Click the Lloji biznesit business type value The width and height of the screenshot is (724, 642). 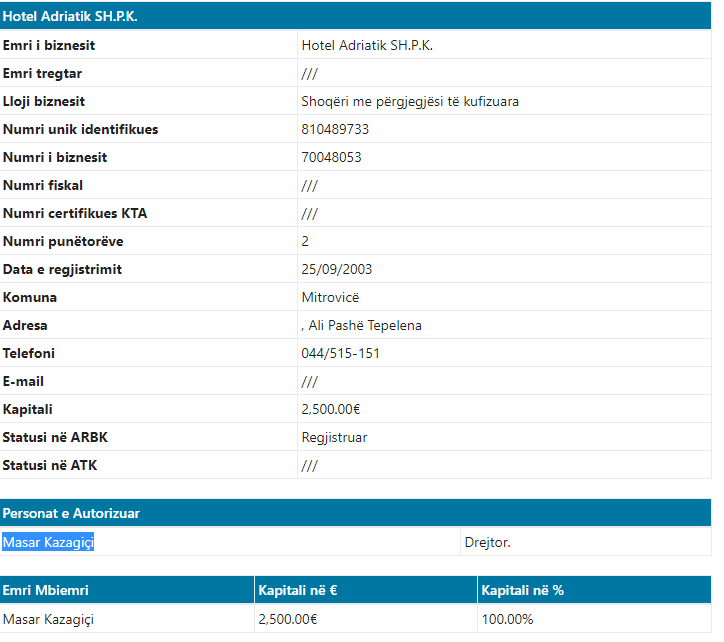click(x=410, y=101)
